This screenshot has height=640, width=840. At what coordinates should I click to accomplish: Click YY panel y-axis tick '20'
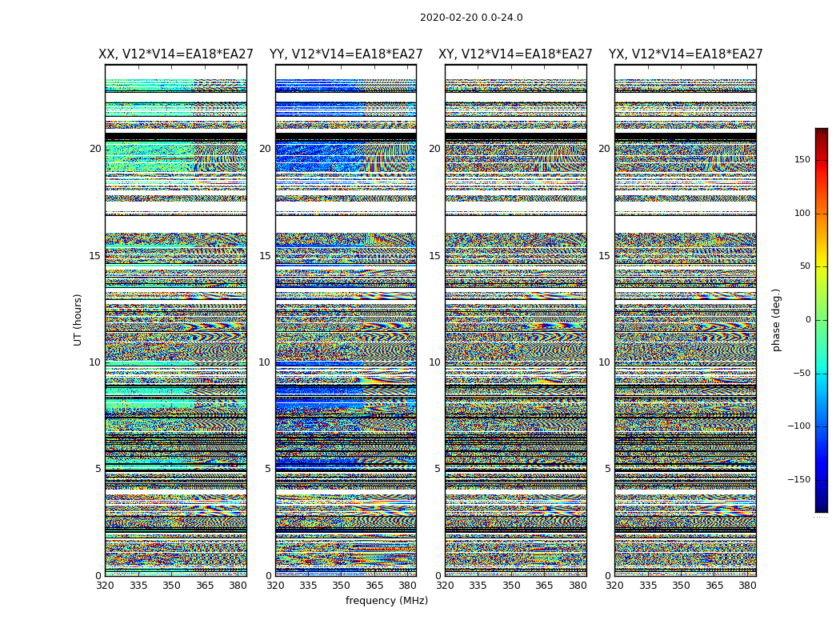[265, 149]
